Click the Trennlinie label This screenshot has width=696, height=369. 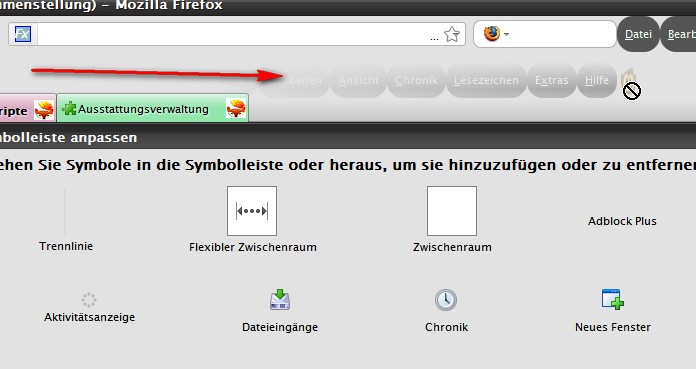[x=66, y=246]
